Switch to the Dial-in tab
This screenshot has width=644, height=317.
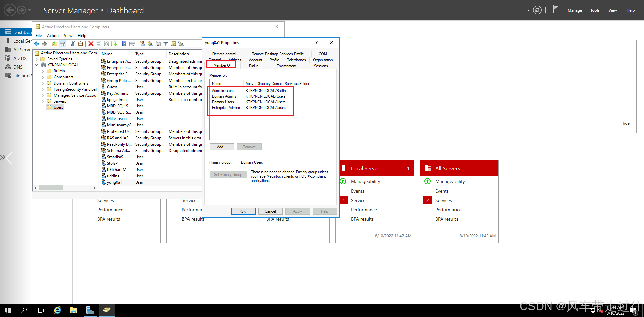click(254, 66)
